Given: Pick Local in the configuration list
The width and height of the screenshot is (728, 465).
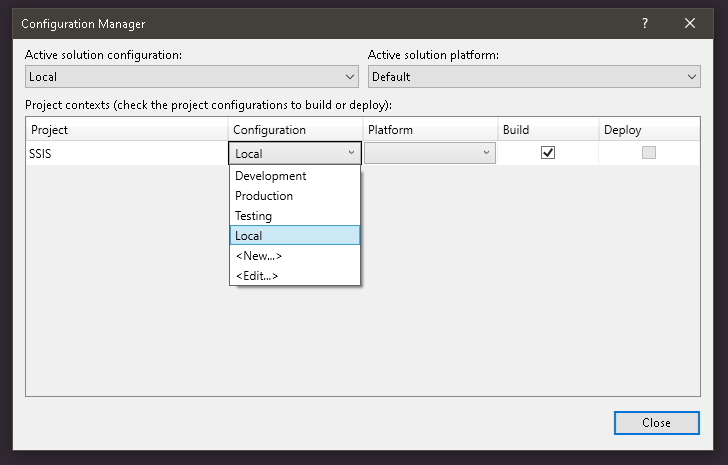Looking at the screenshot, I should (x=249, y=236).
